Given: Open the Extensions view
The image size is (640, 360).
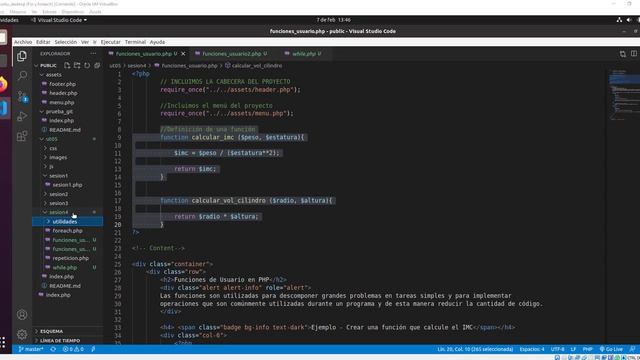Looking at the screenshot, I should pos(22,136).
